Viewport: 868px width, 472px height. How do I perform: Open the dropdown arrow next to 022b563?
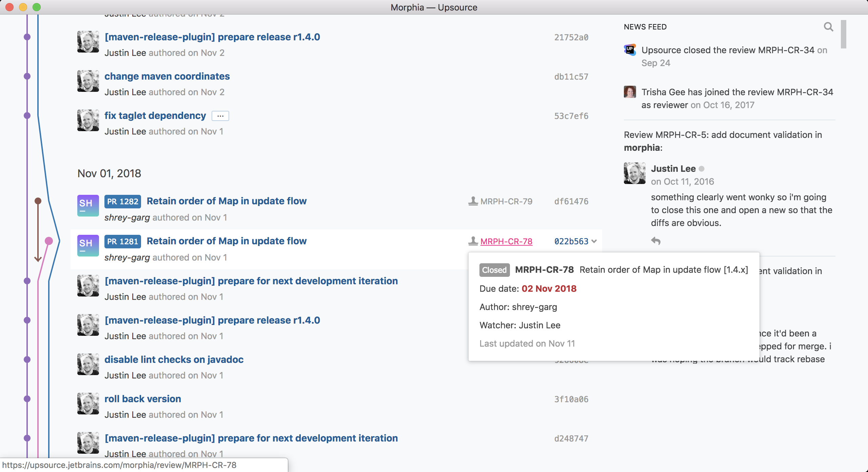(594, 241)
